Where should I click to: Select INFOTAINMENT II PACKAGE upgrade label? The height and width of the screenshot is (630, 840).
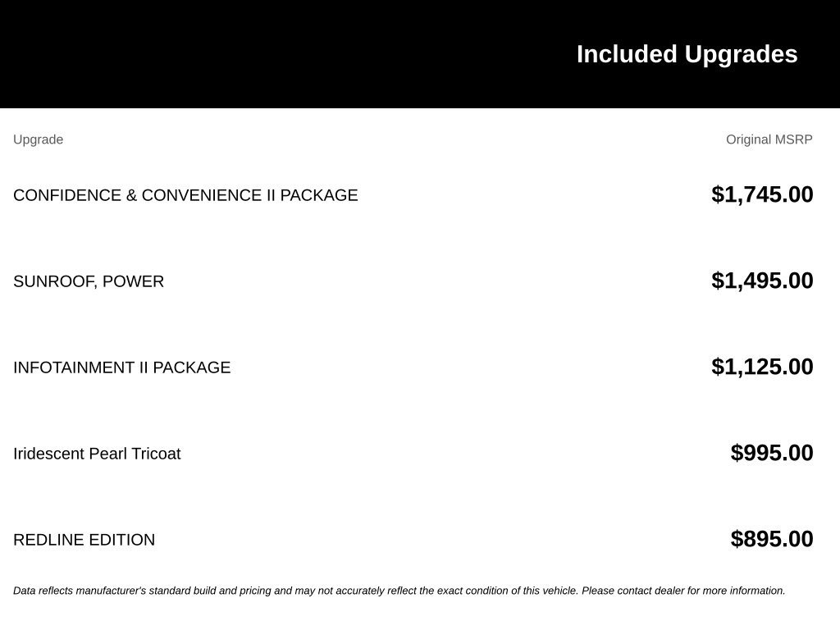point(121,367)
